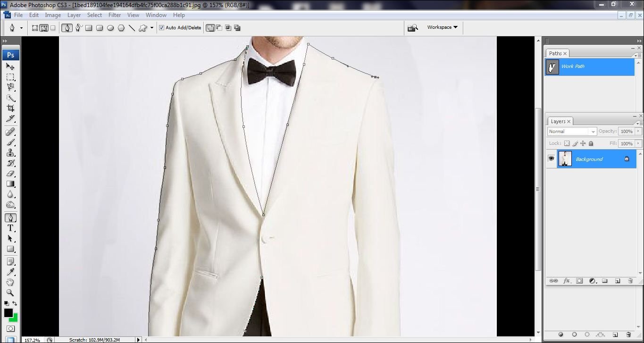Open the Gradient tool
The height and width of the screenshot is (343, 644).
tap(11, 184)
